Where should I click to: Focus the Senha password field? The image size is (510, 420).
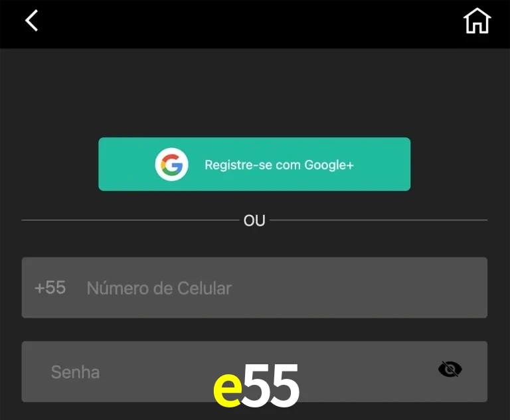[254, 372]
